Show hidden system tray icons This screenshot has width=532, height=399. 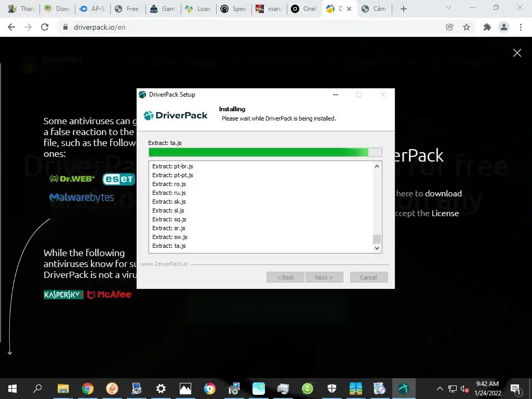[x=440, y=389]
